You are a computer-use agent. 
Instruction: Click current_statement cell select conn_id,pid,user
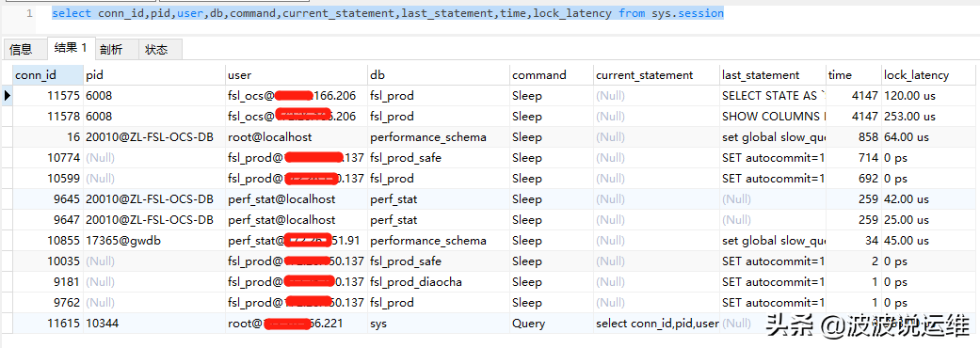(656, 323)
